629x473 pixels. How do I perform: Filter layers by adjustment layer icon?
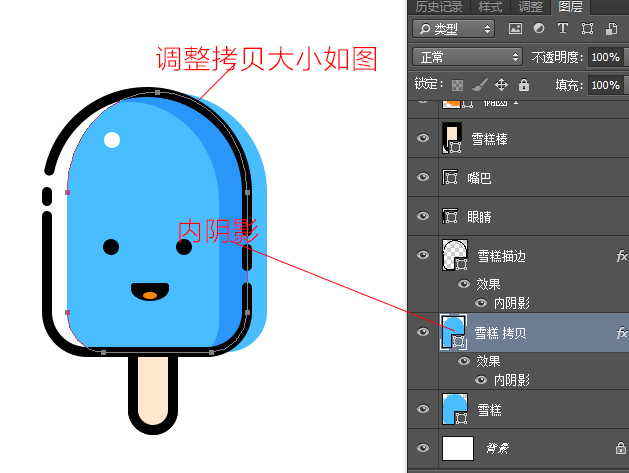coord(539,28)
